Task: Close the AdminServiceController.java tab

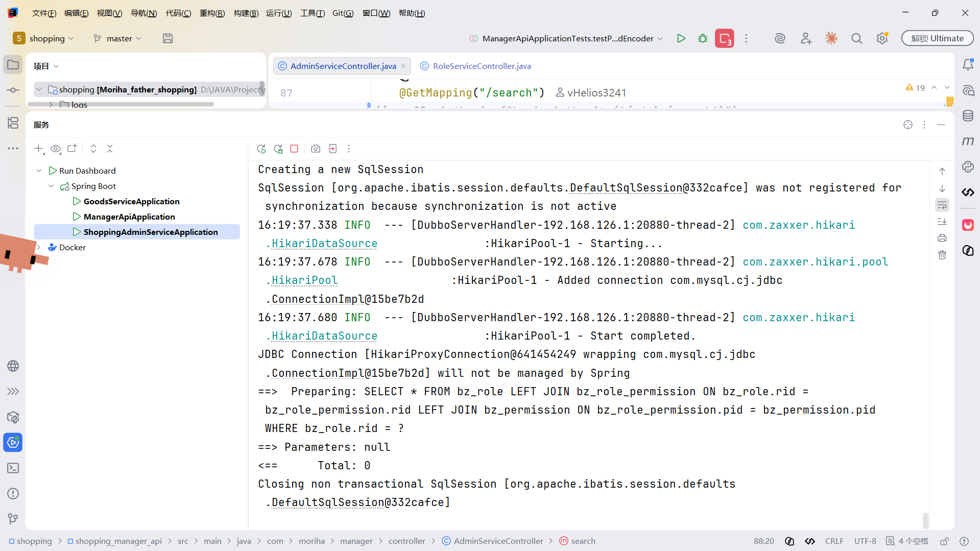Action: coord(403,66)
